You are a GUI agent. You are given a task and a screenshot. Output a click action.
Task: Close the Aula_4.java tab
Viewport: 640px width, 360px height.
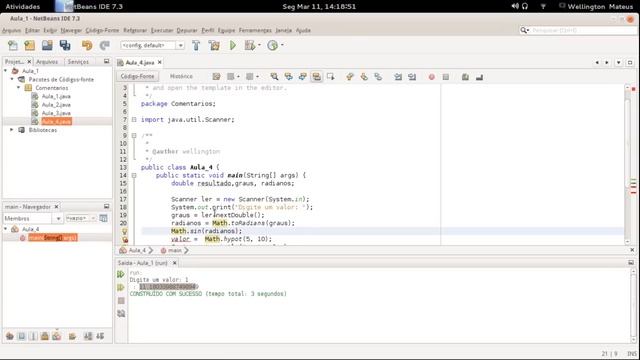(x=160, y=62)
